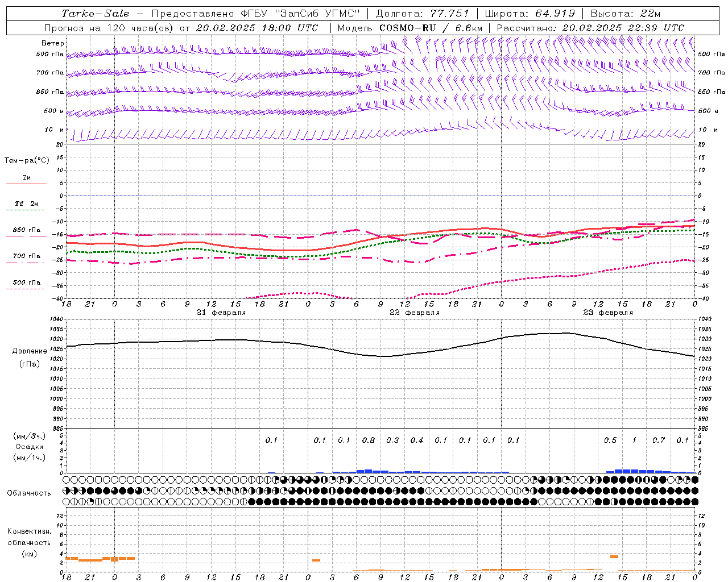
Task: Select the Тем-ра(°C) temperature panel label
Action: (x=27, y=161)
